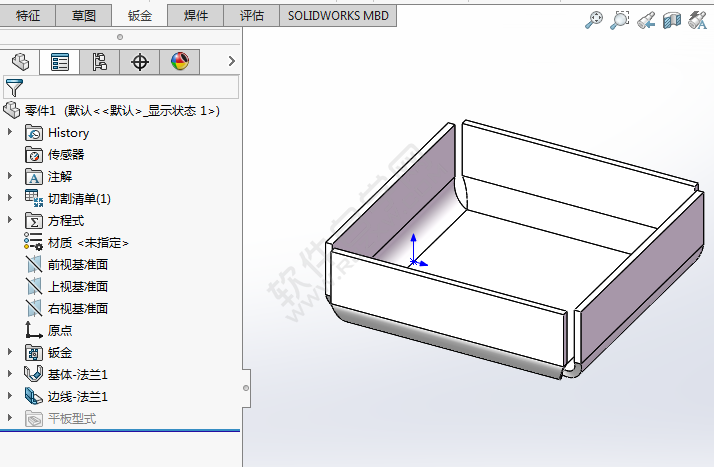The image size is (714, 467).
Task: Click the panel collapse handle on splitter
Action: click(x=246, y=388)
